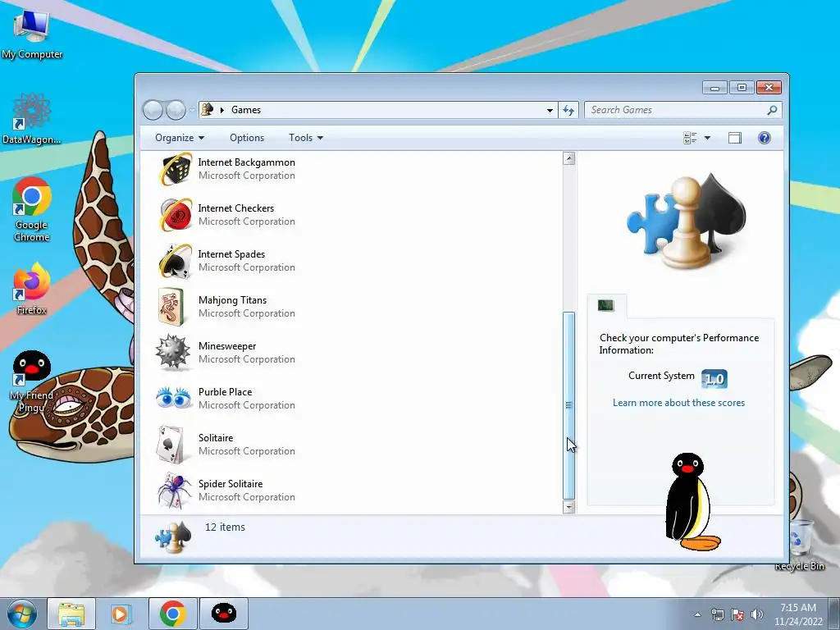Switch to Chrome in the taskbar

[172, 614]
